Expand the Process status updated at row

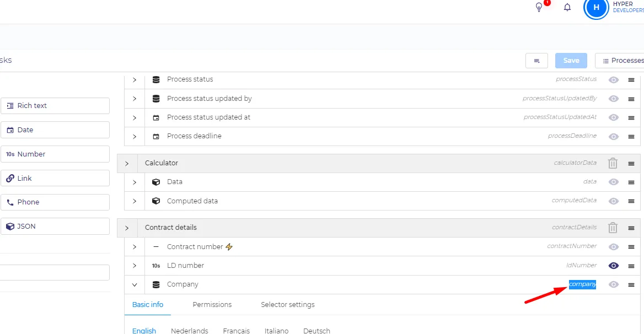click(135, 118)
